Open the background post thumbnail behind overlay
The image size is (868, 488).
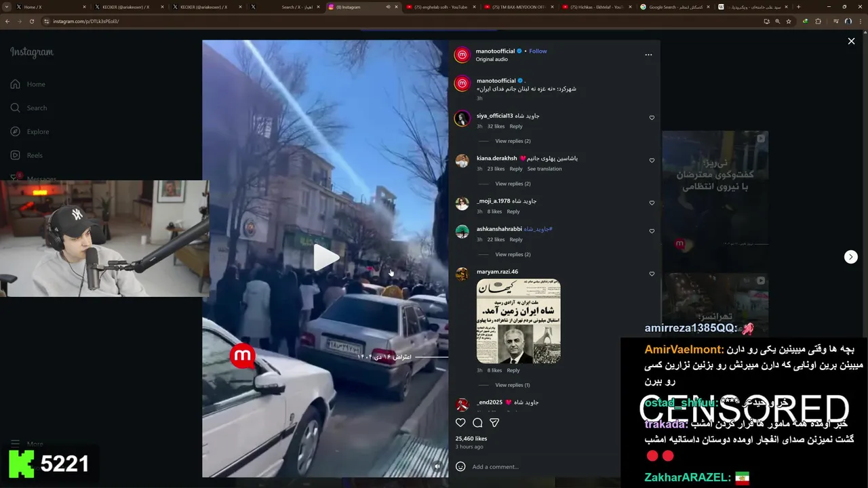click(715, 201)
